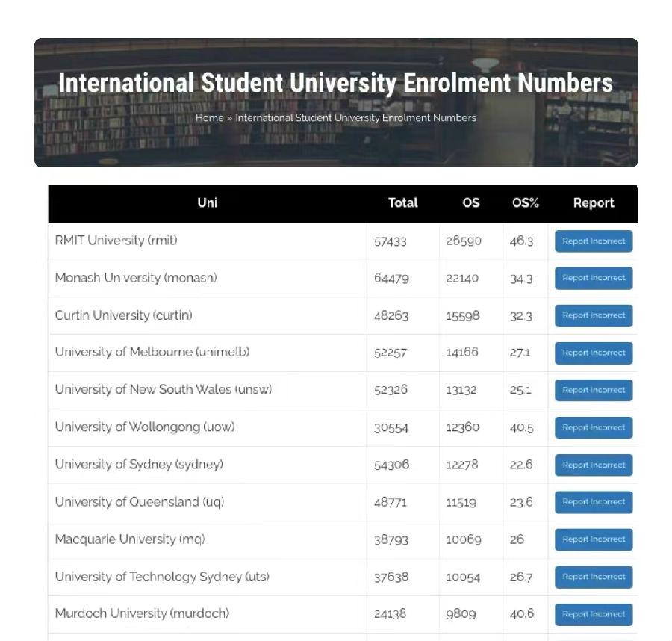Report incorrect data for University of Technology Sydney

pos(594,577)
